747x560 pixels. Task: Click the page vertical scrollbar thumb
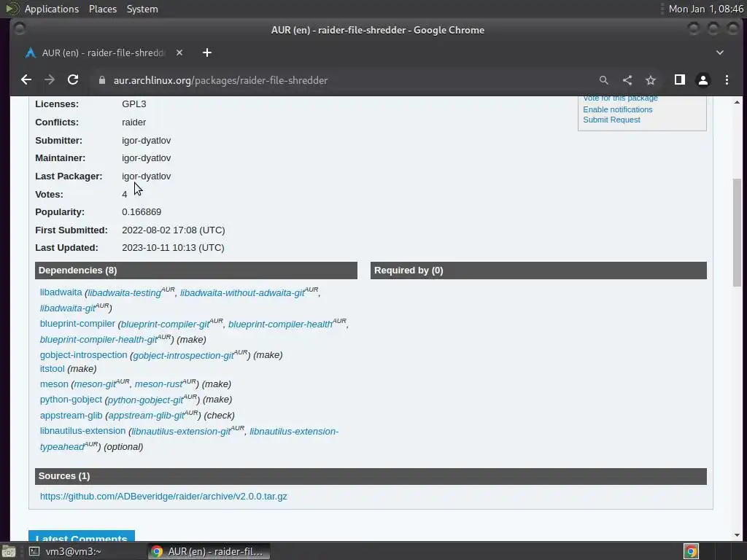tap(737, 233)
